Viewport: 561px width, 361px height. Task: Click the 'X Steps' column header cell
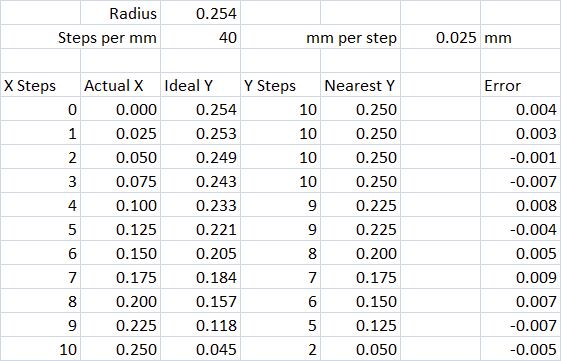coord(40,85)
